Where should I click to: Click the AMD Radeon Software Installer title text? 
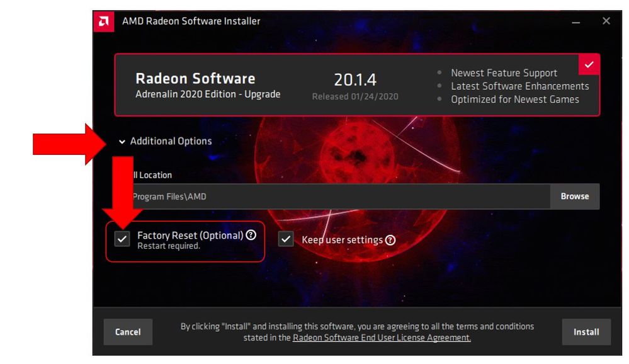pyautogui.click(x=191, y=21)
